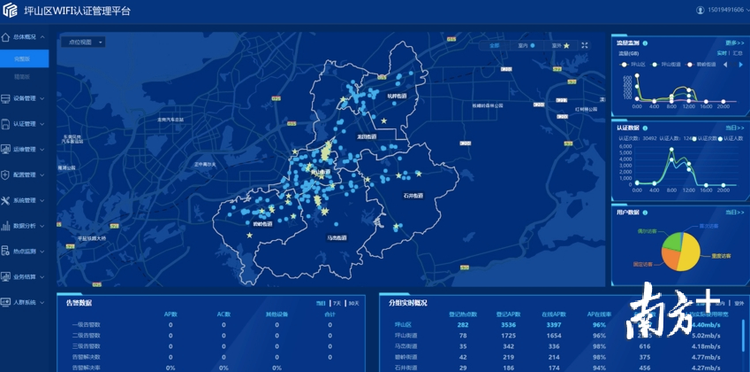Open the 点位视图 map view dropdown

pyautogui.click(x=84, y=42)
